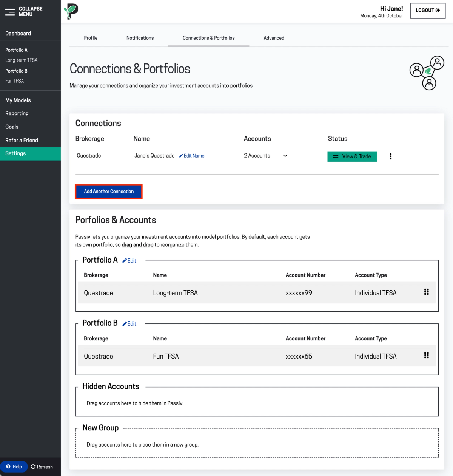Click the connections illustration icon
The width and height of the screenshot is (453, 476).
click(x=427, y=73)
